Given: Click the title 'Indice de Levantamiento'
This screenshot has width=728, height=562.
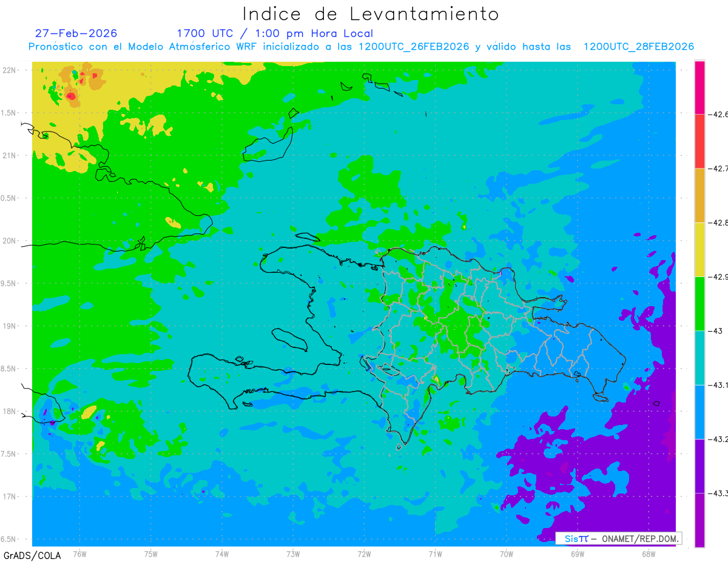Looking at the screenshot, I should [371, 13].
